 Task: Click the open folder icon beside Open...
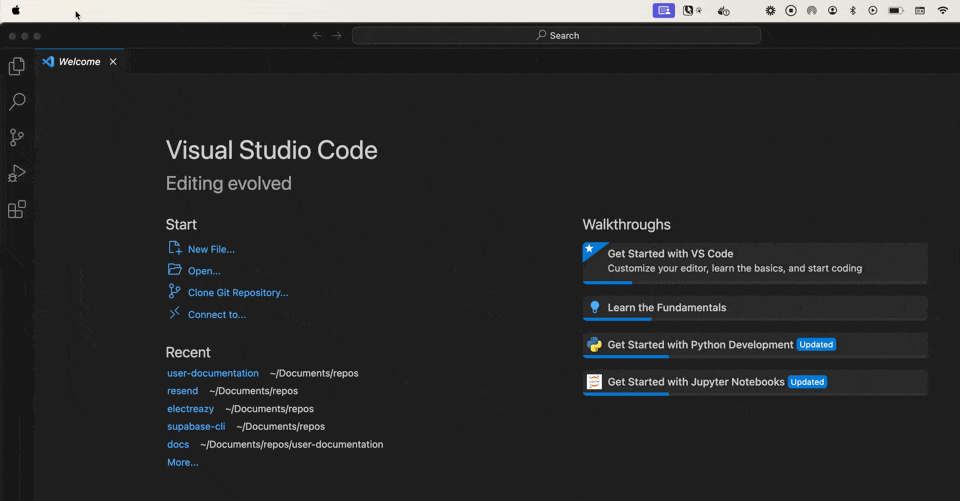(174, 269)
